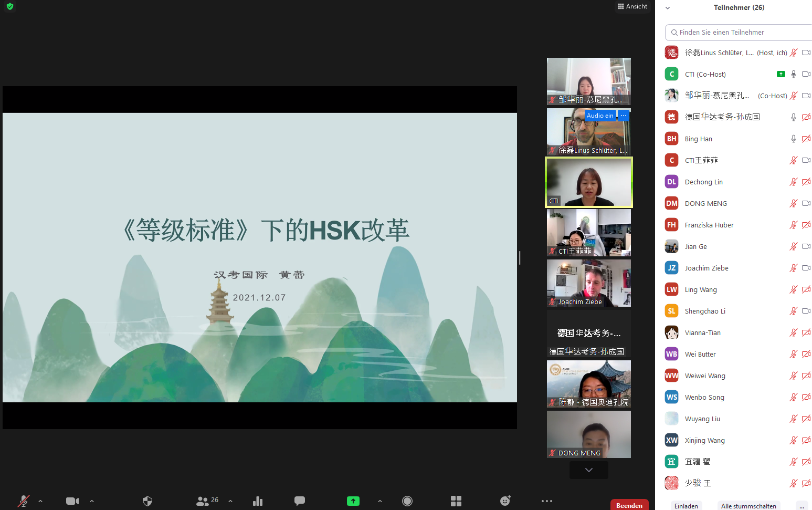
Task: Click Dechong Lin's DL avatar
Action: pyautogui.click(x=671, y=182)
